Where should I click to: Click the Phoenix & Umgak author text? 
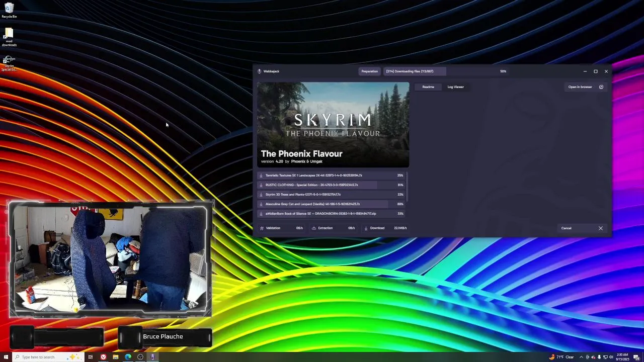tap(306, 161)
